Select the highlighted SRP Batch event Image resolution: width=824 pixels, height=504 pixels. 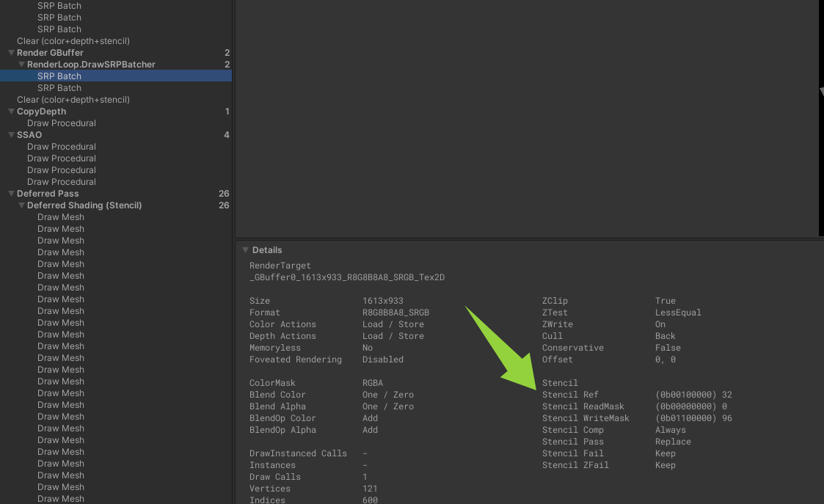pos(59,76)
